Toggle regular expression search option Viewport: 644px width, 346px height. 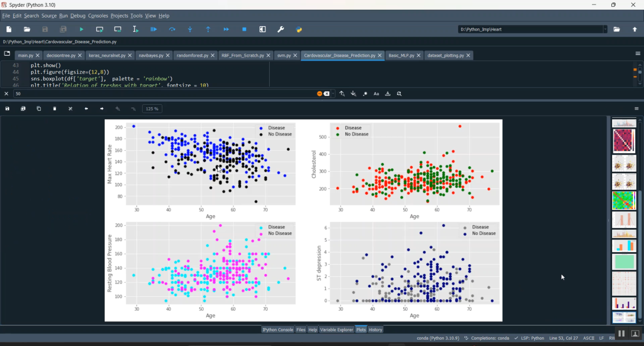365,93
